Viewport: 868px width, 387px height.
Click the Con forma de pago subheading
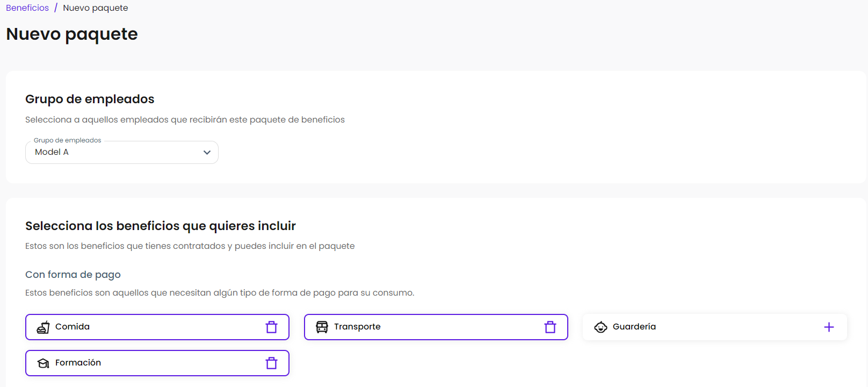click(x=73, y=275)
